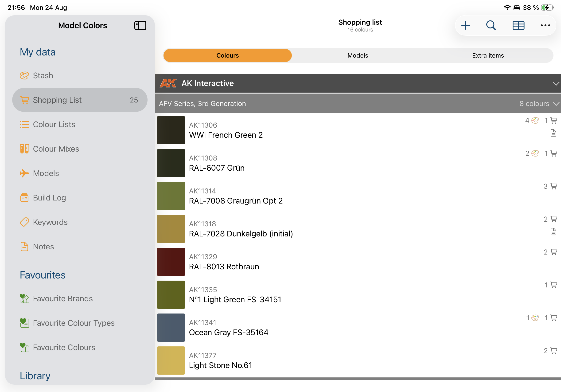Open note icon on WWI French Green 2

[553, 133]
